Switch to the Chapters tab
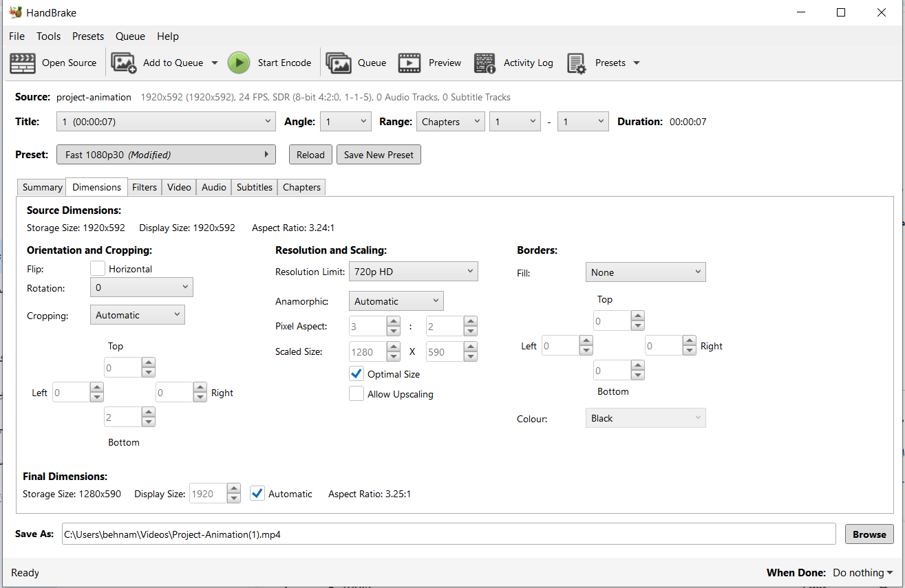This screenshot has width=905, height=588. (x=301, y=187)
